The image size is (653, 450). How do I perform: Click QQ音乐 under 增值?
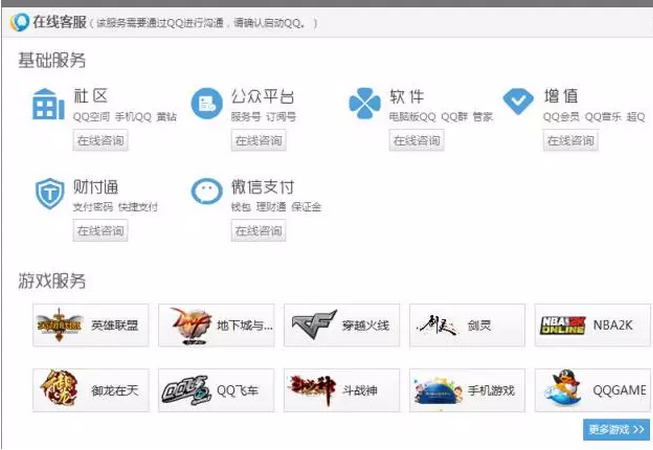pos(603,117)
